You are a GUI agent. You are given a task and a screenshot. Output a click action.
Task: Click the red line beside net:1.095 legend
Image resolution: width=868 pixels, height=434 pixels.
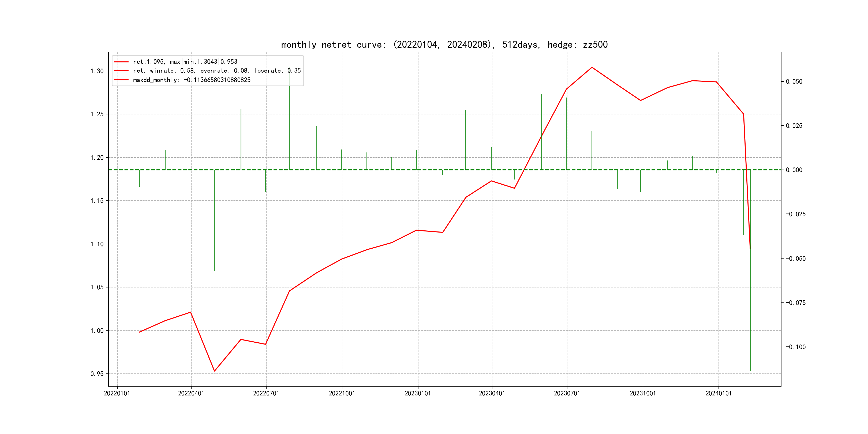tap(121, 62)
